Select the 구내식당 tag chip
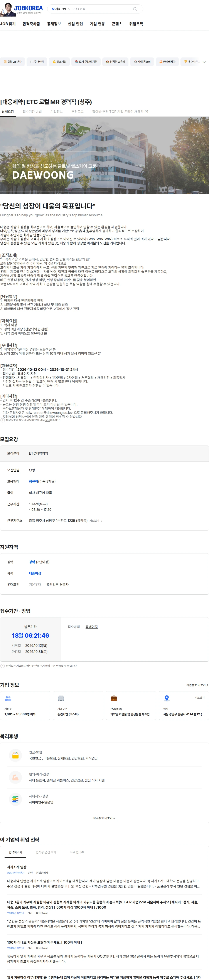 pos(37,62)
